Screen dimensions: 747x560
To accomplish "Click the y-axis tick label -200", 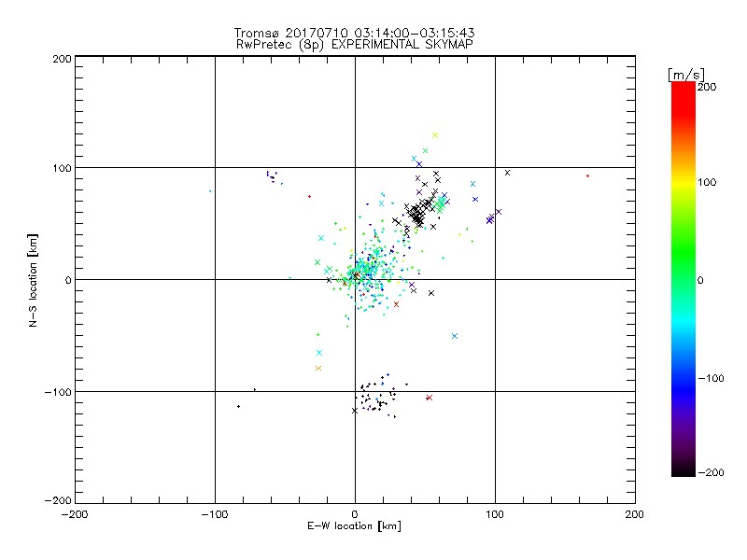I will point(58,500).
